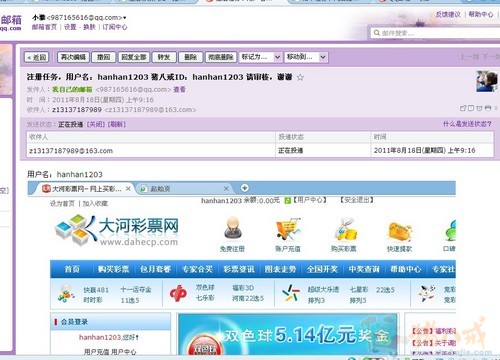Screen dimensions: 500x360
Task: Click the 删除 delete button
Action: click(191, 57)
